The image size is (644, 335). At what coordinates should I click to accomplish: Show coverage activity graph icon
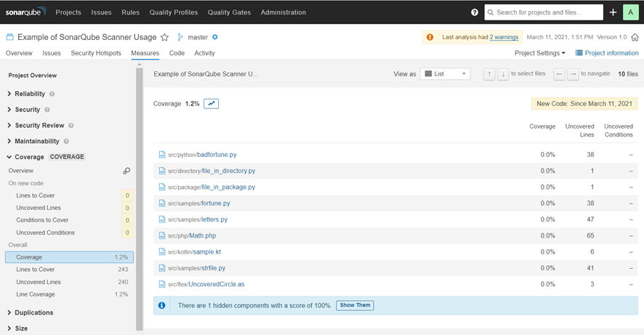pos(211,104)
